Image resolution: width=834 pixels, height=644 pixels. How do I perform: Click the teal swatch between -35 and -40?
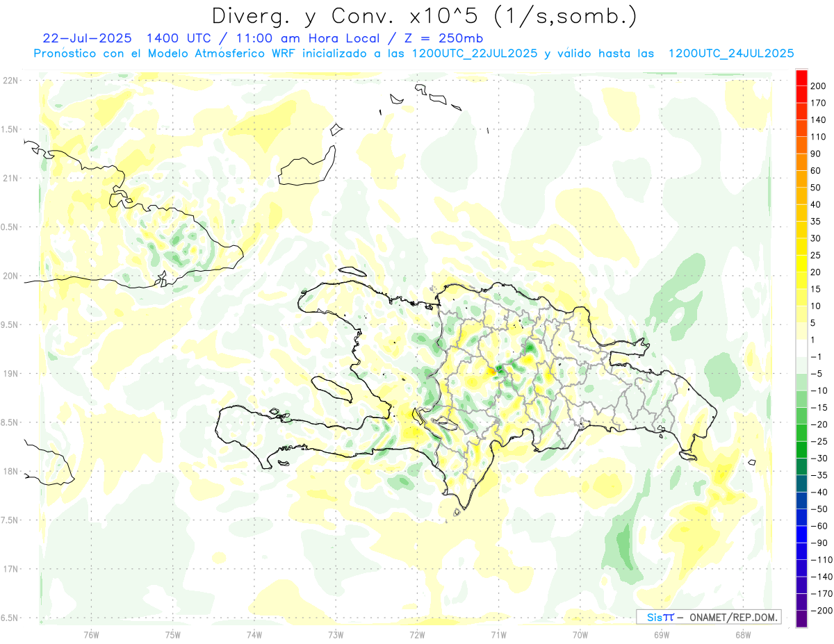pos(801,484)
